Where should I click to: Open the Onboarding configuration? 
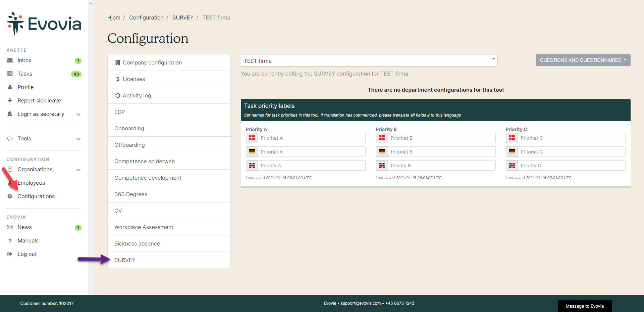[169, 128]
